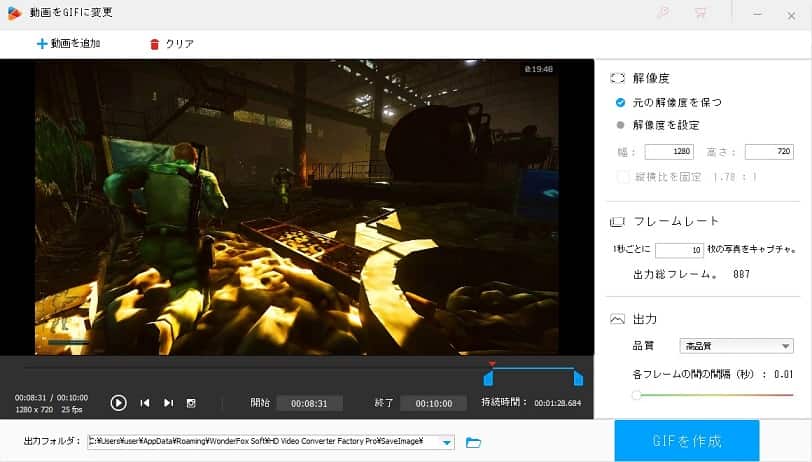
Task: Click the end time field 00:10:00
Action: (434, 403)
